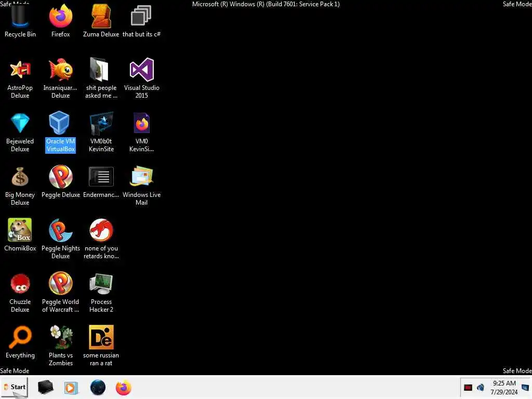The width and height of the screenshot is (532, 399).
Task: Launch Firefox from the taskbar
Action: tap(124, 388)
